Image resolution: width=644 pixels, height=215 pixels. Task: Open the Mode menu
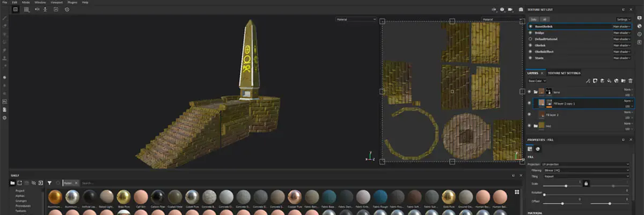[26, 2]
